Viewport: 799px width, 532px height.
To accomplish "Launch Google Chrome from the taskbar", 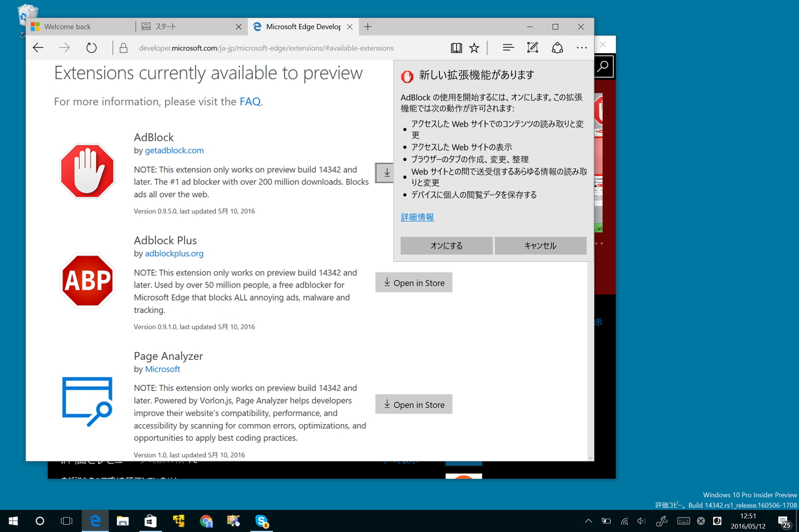I will click(x=205, y=521).
